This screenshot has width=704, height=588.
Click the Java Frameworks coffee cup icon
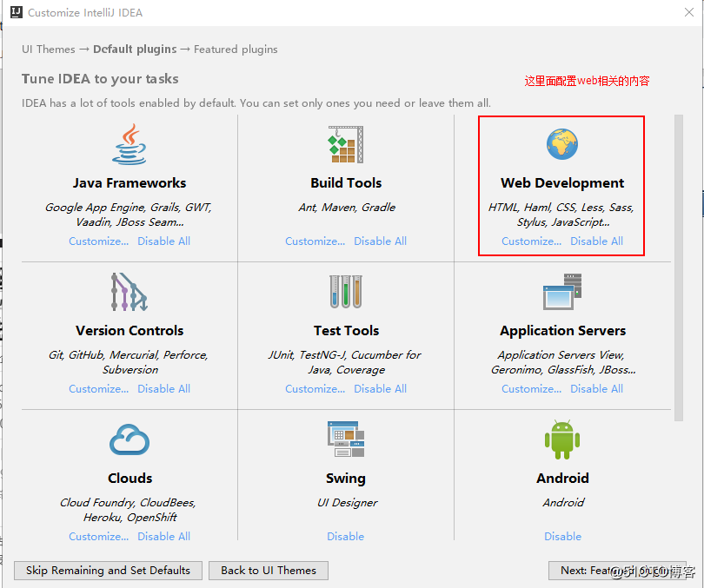pos(130,144)
